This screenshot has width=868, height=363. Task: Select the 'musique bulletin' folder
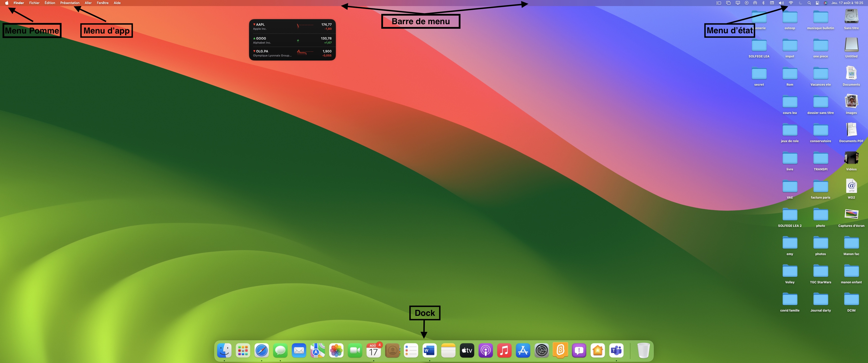click(821, 19)
